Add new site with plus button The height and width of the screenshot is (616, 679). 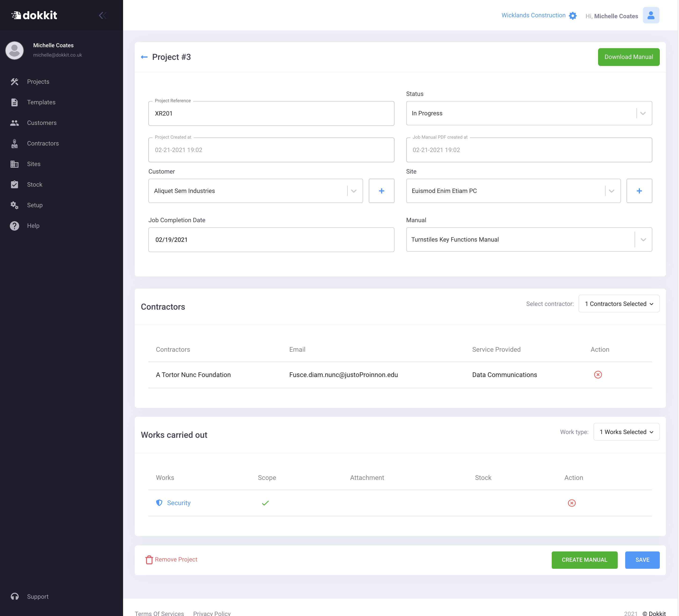click(639, 191)
